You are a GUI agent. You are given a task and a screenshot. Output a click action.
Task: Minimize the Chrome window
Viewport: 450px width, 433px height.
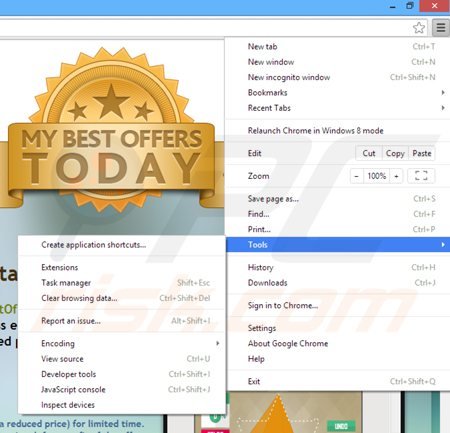(393, 6)
